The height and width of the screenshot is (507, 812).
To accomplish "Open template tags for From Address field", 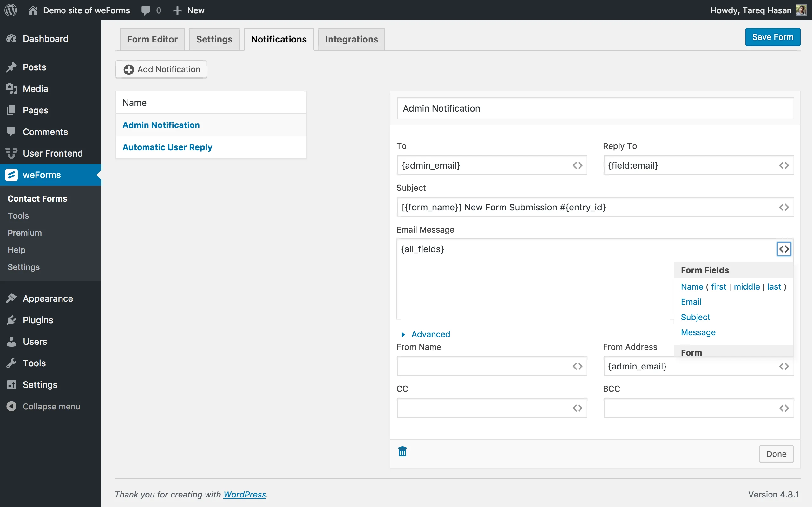I will (784, 366).
